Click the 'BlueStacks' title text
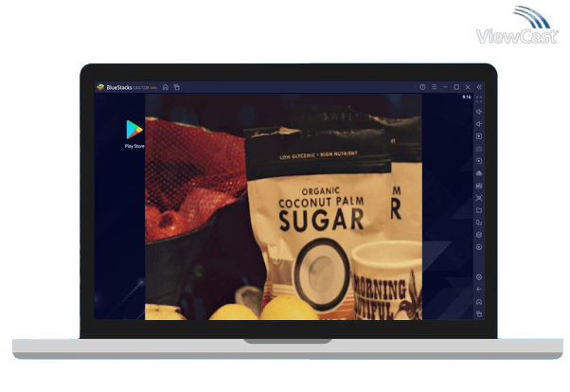Viewport: 570px width, 392px height. point(119,88)
